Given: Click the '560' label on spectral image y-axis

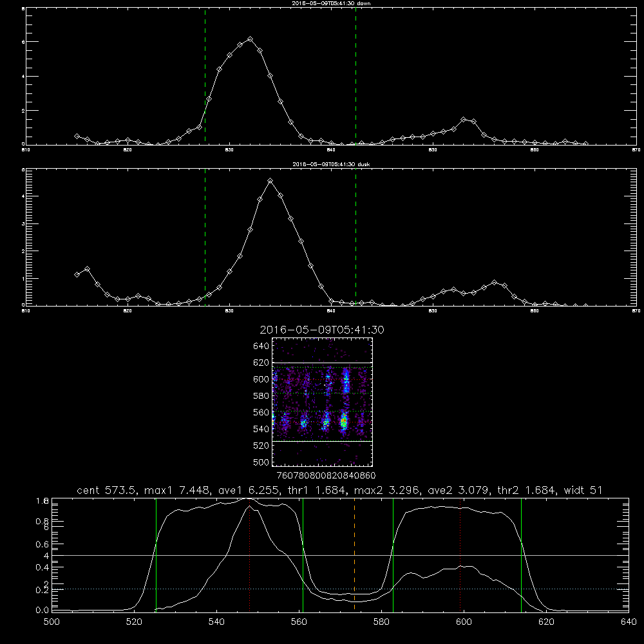Looking at the screenshot, I should click(261, 412).
